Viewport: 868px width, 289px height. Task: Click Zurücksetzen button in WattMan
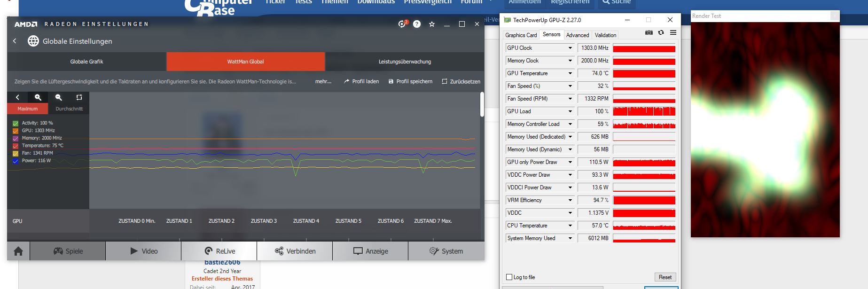(x=461, y=81)
